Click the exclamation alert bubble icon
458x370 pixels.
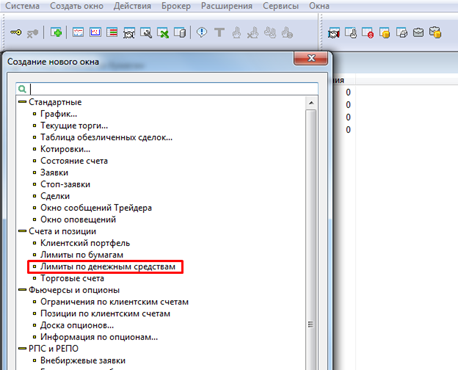[202, 32]
